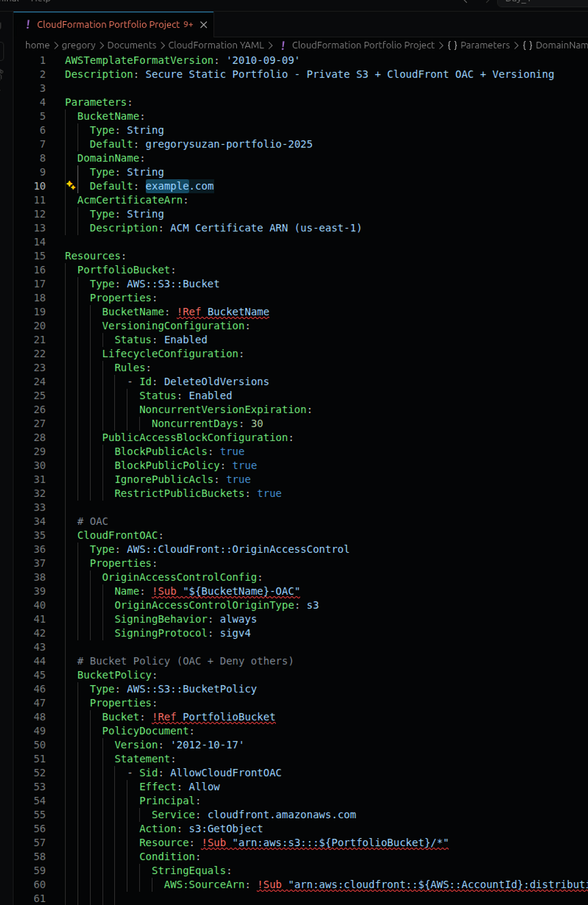Click 'StringEquals:' on line 59
This screenshot has width=588, height=905.
tap(192, 871)
